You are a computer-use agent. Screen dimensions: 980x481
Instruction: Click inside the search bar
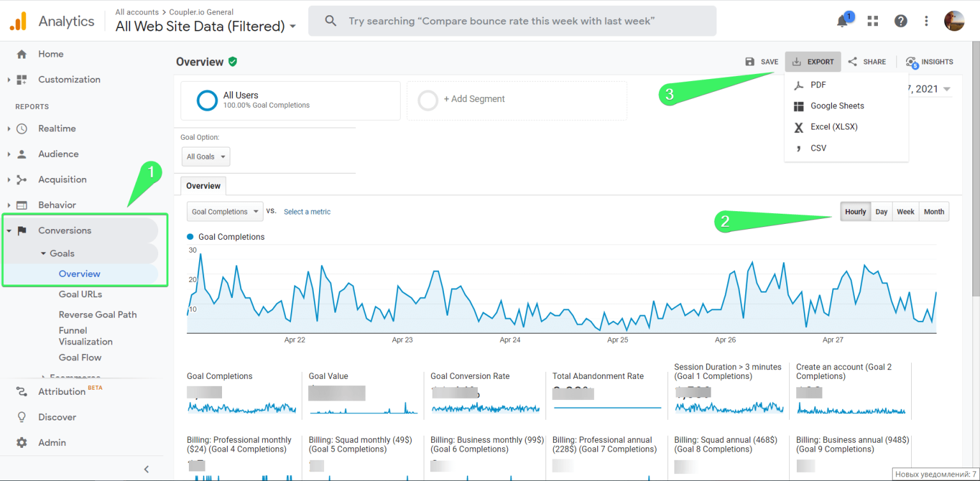pos(512,20)
